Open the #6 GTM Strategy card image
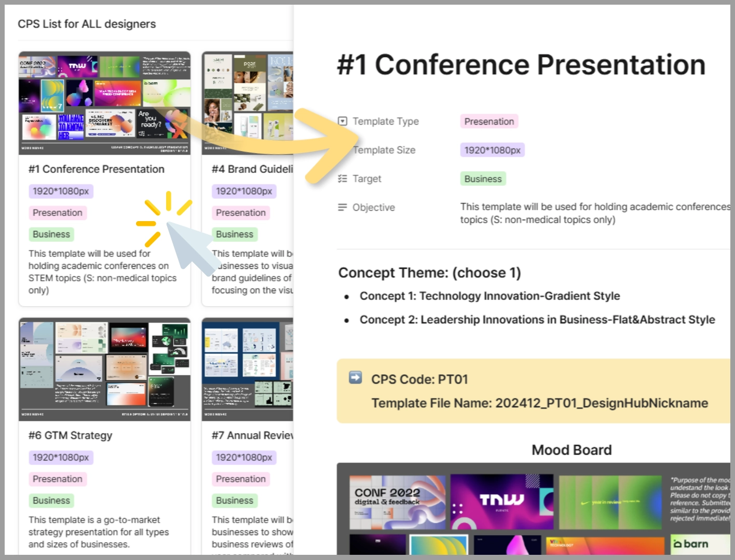735x560 pixels. click(104, 369)
